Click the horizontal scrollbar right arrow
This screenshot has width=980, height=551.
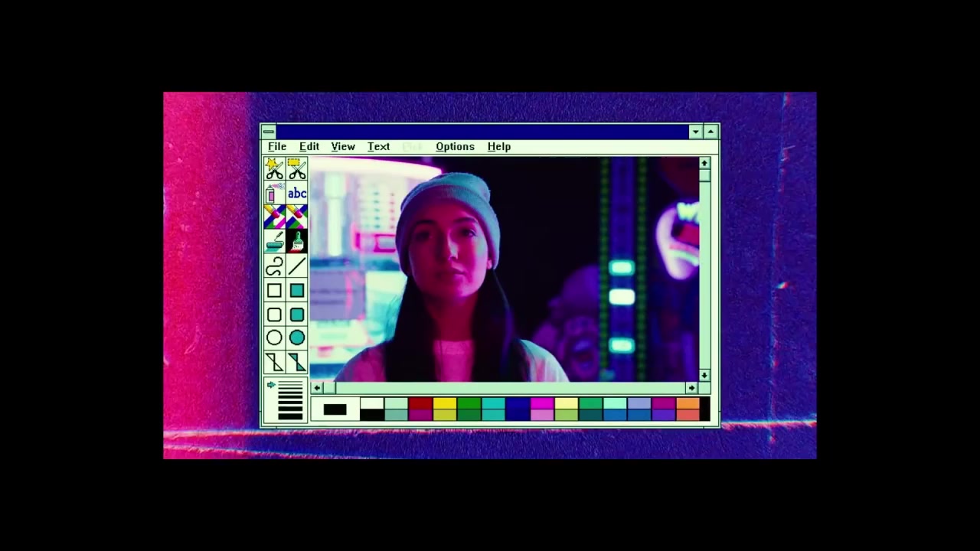(691, 388)
